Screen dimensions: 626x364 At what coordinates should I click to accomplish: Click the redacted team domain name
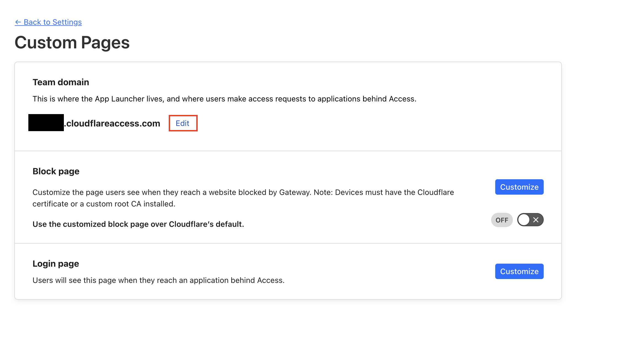[45, 123]
